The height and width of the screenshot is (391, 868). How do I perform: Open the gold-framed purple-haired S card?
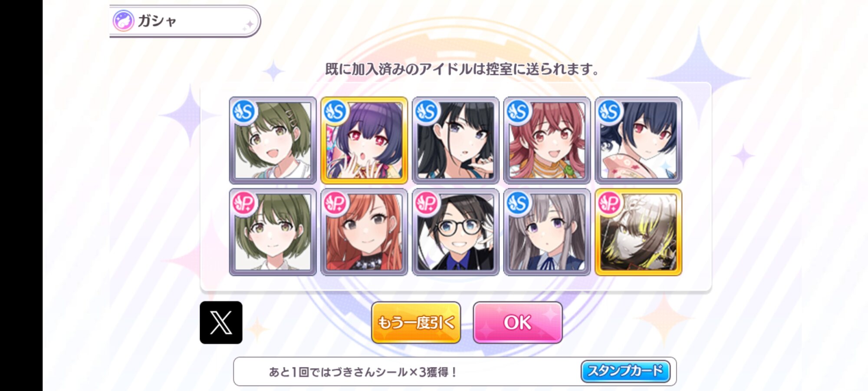(364, 140)
